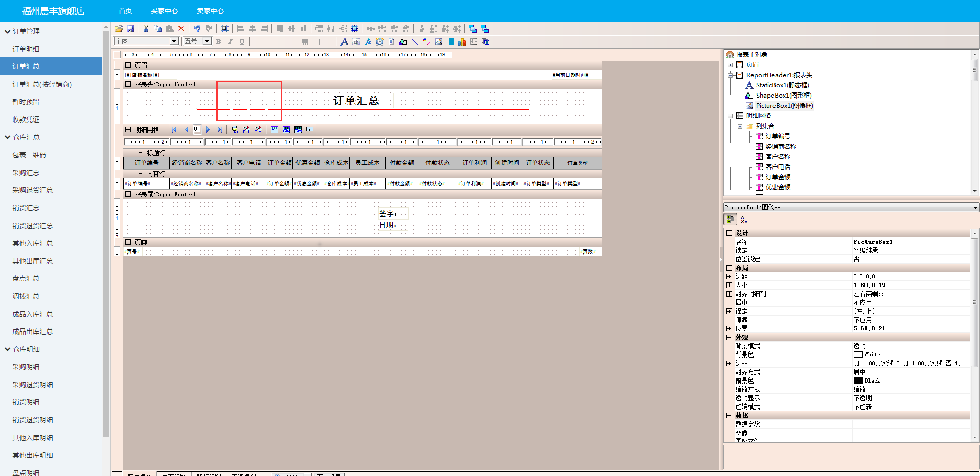Click the Save icon in the toolbar
This screenshot has width=980, height=476.
130,29
